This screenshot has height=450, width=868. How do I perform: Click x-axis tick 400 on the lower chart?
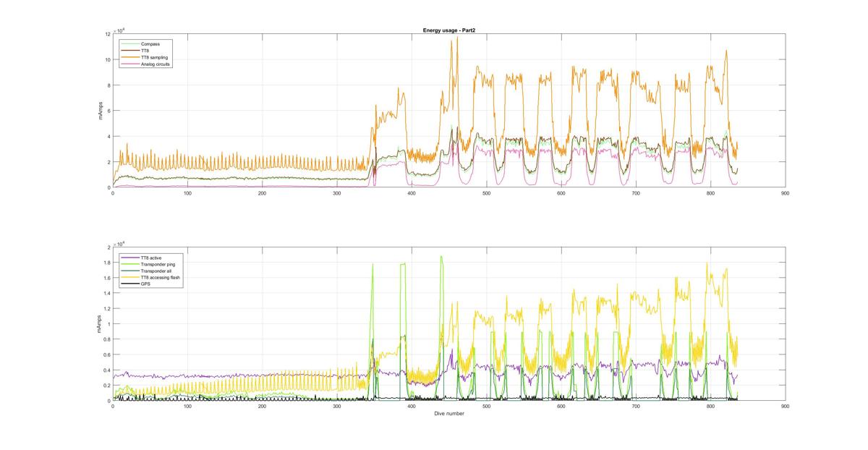click(x=412, y=407)
